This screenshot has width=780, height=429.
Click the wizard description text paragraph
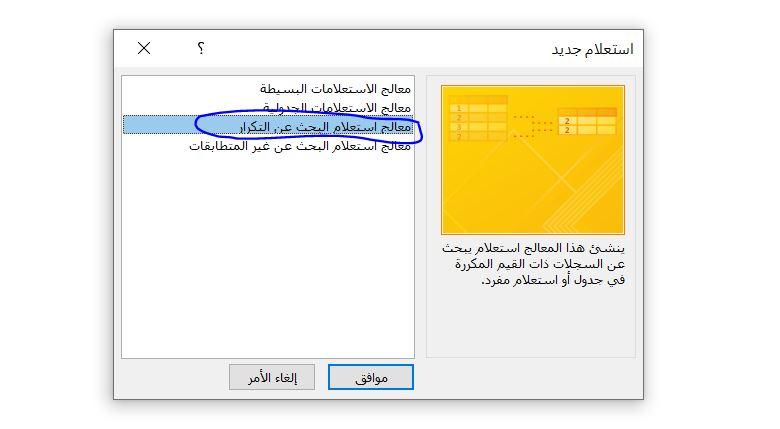tap(533, 264)
